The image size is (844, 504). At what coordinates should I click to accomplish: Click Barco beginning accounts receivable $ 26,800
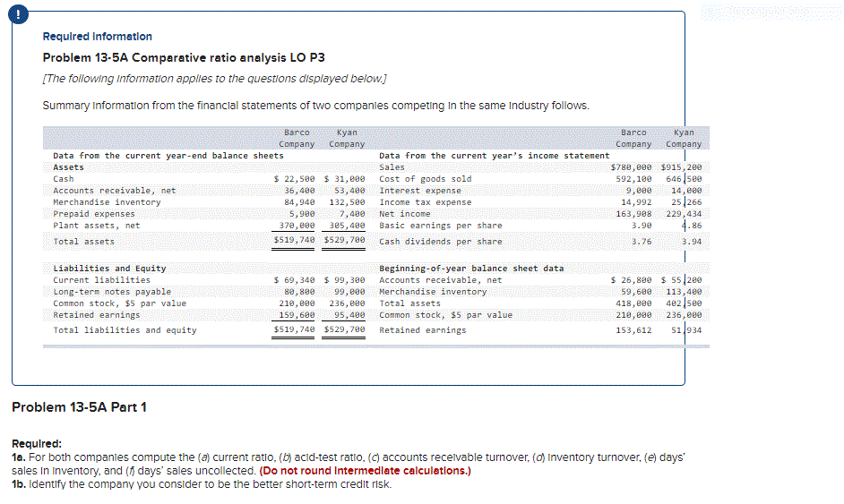pos(631,279)
